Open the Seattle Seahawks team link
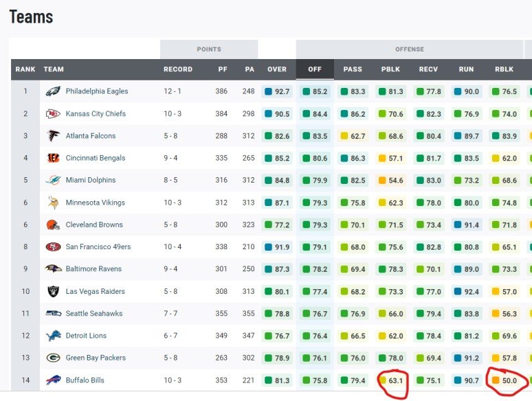 point(94,313)
